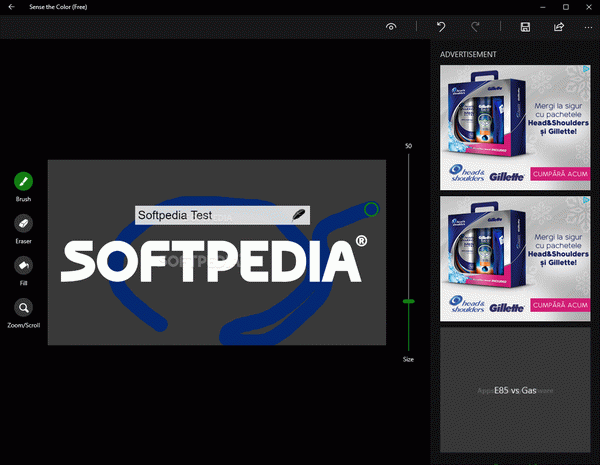Undo the last brush stroke

pyautogui.click(x=441, y=27)
